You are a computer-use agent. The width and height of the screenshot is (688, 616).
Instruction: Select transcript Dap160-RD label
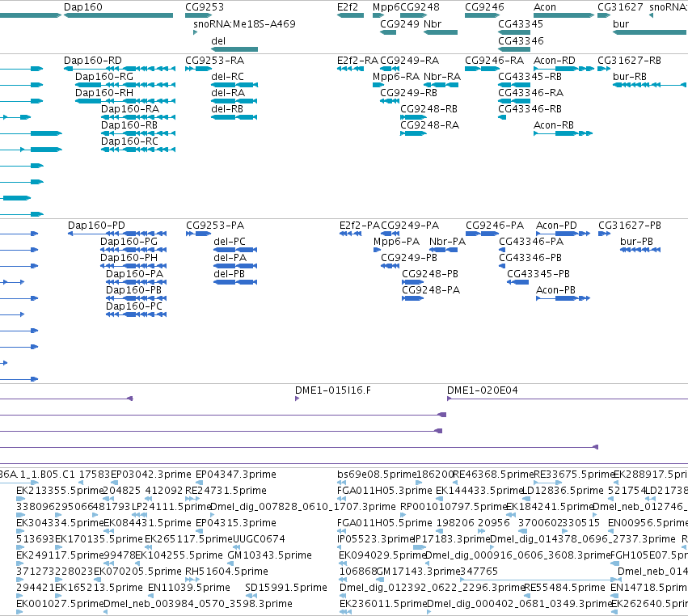pyautogui.click(x=93, y=60)
